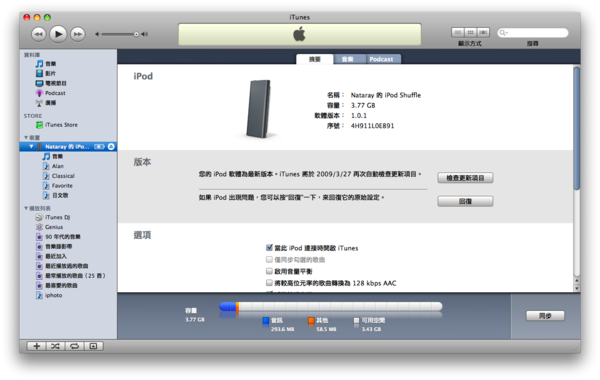Collapse the Nataray iPod device tree
Screen dimensions: 600x380
click(x=31, y=147)
